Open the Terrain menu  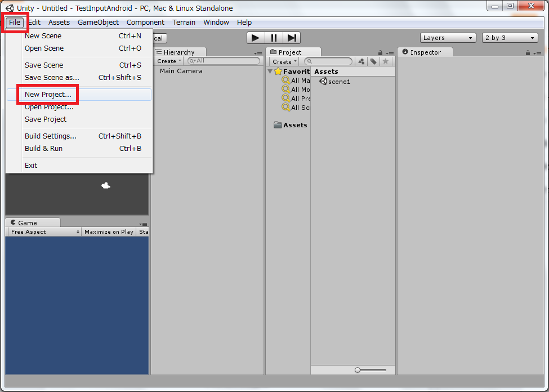tap(184, 23)
